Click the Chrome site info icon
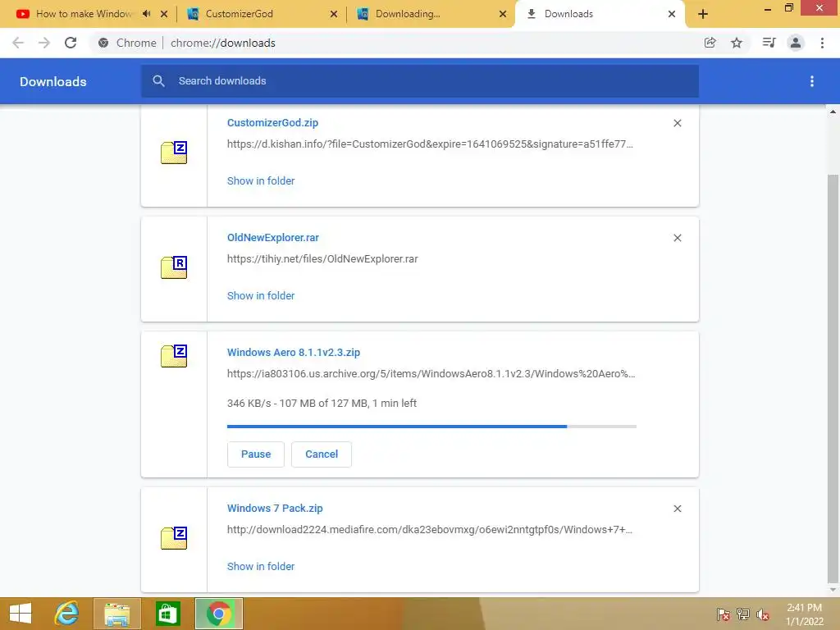Viewport: 840px width, 630px height. 103,43
